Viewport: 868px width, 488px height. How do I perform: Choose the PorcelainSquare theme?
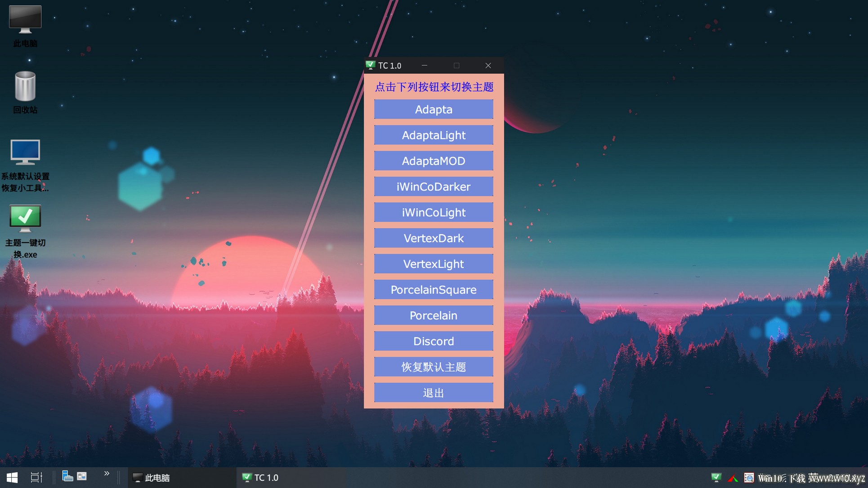434,289
